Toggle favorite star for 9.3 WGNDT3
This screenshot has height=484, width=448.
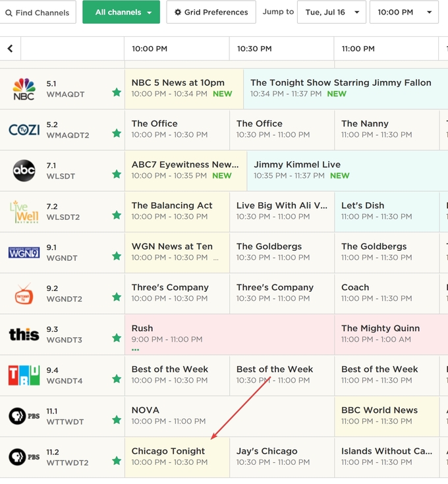[117, 338]
